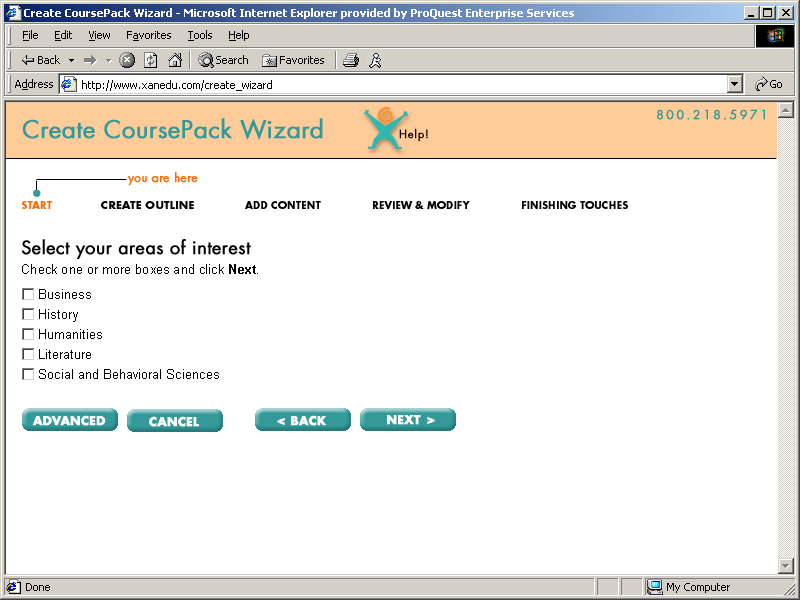The width and height of the screenshot is (800, 600).
Task: Open the Back button history dropdown arrow
Action: tap(71, 60)
